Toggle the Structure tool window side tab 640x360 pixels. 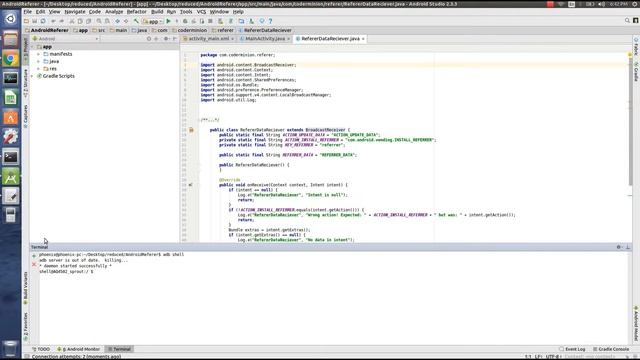pos(26,83)
